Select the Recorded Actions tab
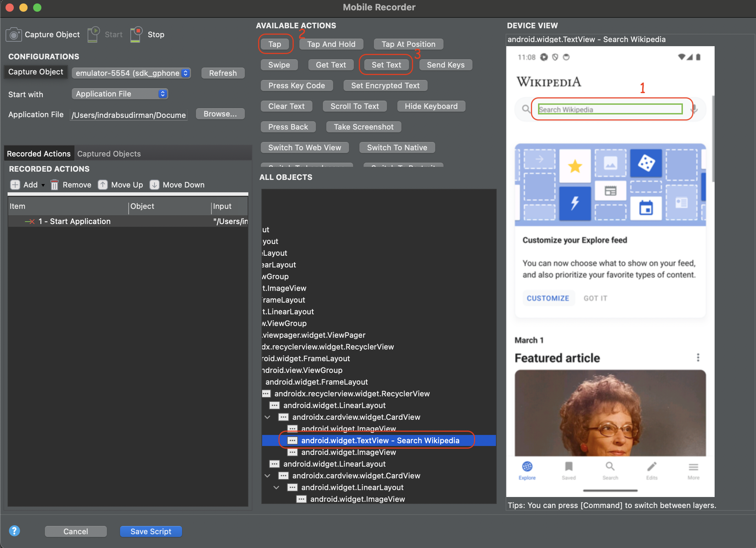The height and width of the screenshot is (548, 756). click(39, 154)
